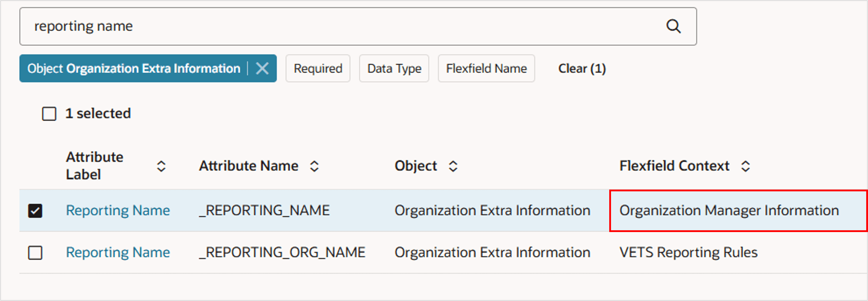
Task: Click the search magnifier icon
Action: [x=673, y=26]
